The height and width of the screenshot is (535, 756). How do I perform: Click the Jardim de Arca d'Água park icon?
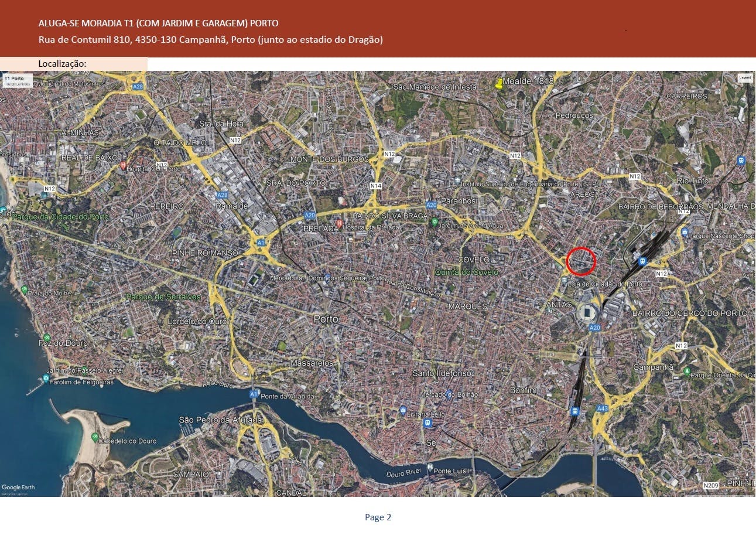click(434, 222)
